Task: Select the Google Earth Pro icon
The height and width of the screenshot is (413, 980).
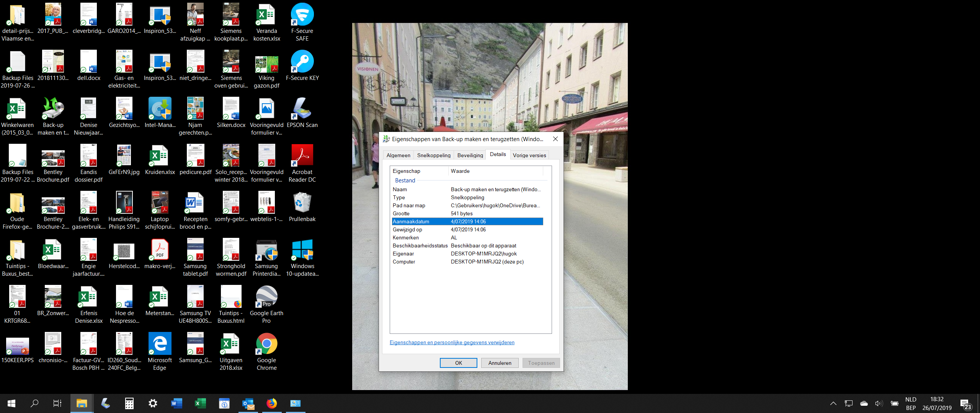Action: point(266,304)
